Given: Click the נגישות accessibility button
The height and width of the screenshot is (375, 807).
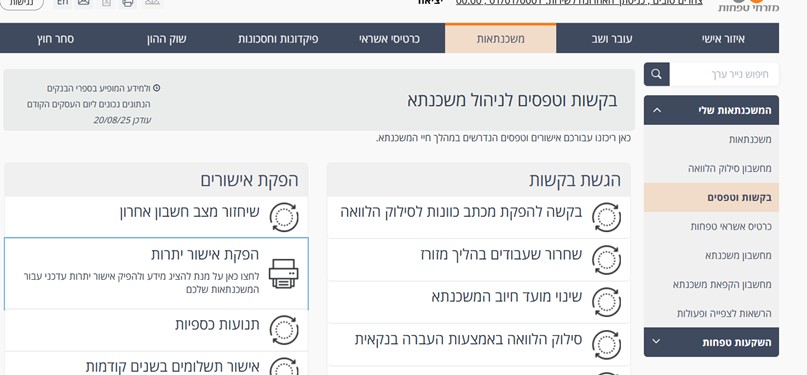Looking at the screenshot, I should pos(22,3).
